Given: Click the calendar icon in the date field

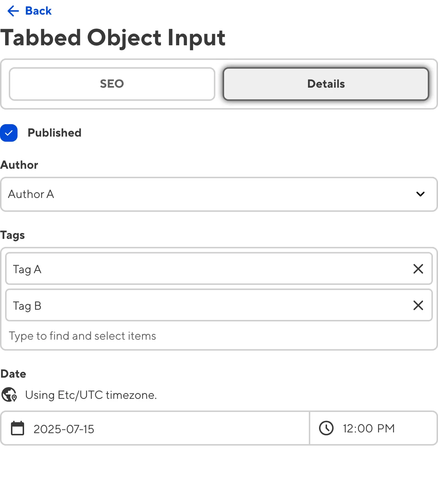Looking at the screenshot, I should [x=17, y=428].
